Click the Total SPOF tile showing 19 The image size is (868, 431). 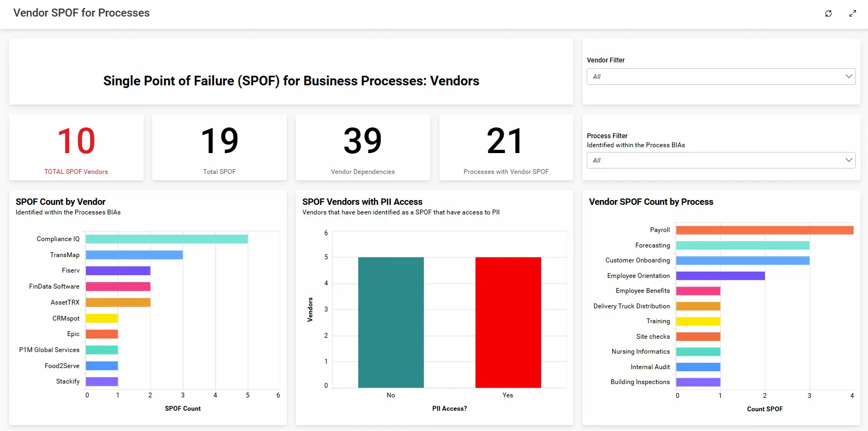[219, 148]
